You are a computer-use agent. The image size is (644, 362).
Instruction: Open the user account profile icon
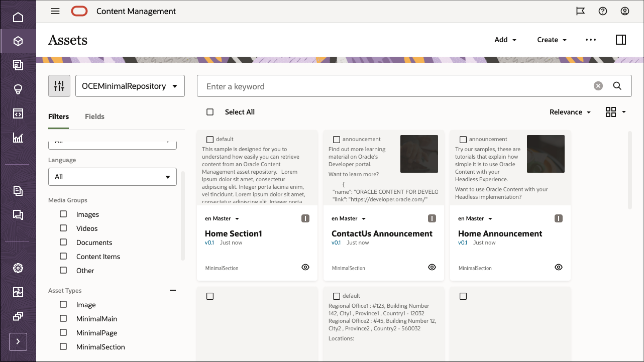point(624,11)
